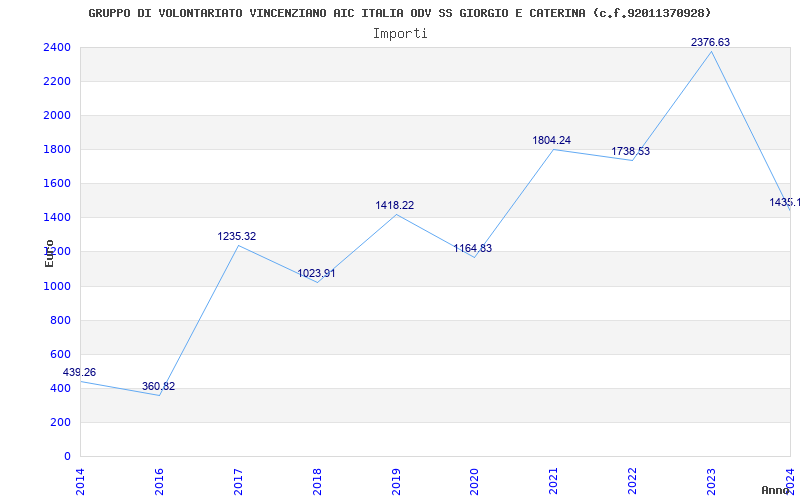Select the 439.26 data label
The width and height of the screenshot is (800, 500).
(80, 372)
